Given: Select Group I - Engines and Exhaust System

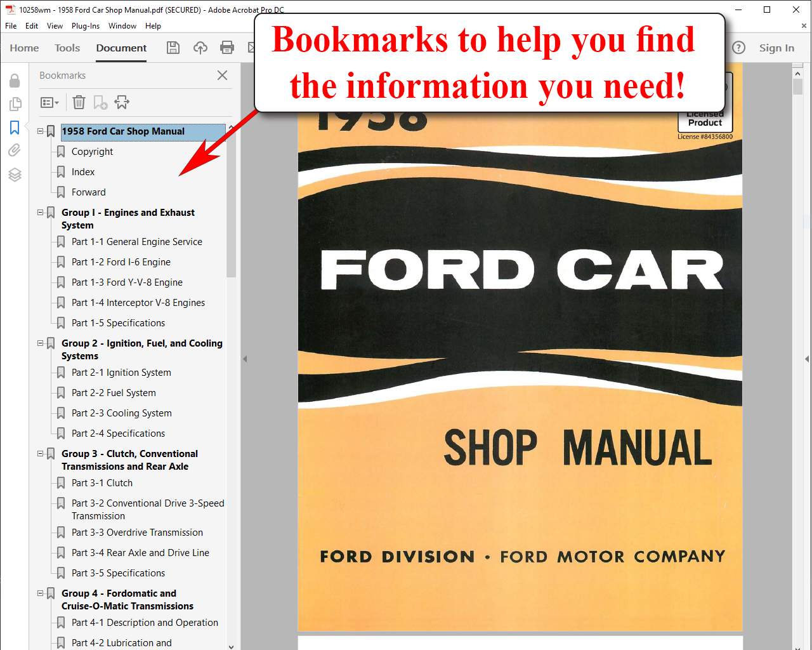Looking at the screenshot, I should [x=128, y=219].
